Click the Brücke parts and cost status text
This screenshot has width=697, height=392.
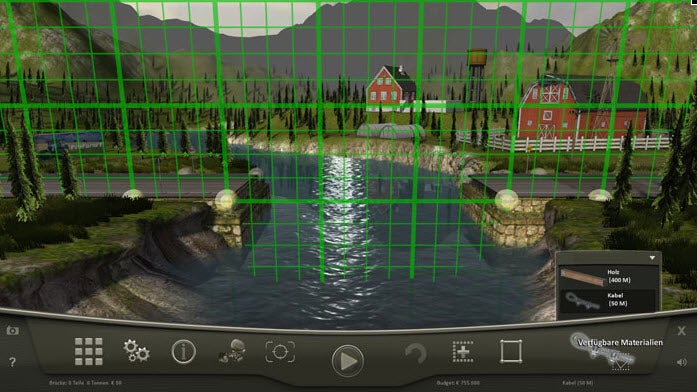85,382
